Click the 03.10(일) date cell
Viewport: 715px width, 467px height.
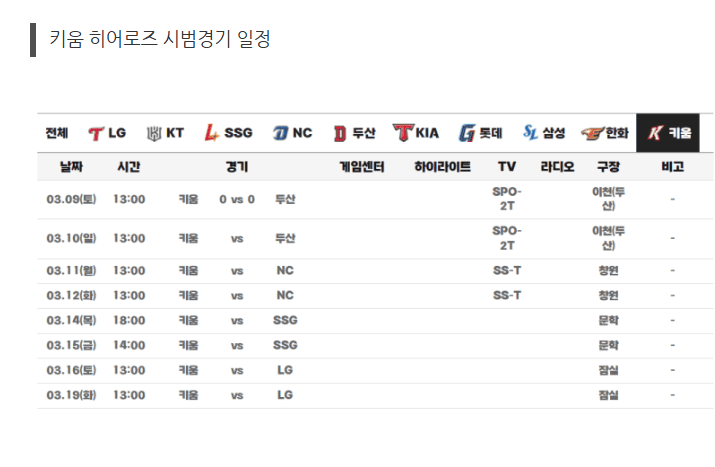pyautogui.click(x=71, y=239)
